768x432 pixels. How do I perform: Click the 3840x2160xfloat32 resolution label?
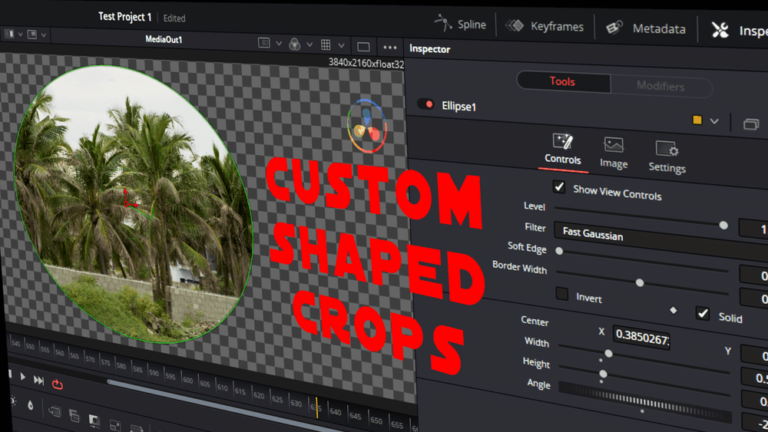click(366, 63)
